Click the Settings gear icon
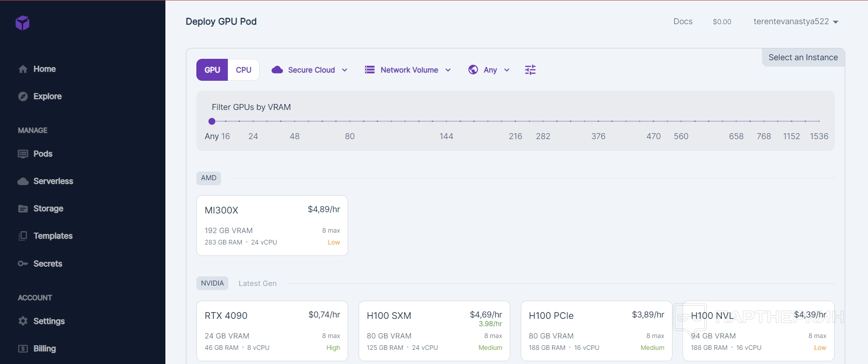The height and width of the screenshot is (364, 868). [23, 321]
